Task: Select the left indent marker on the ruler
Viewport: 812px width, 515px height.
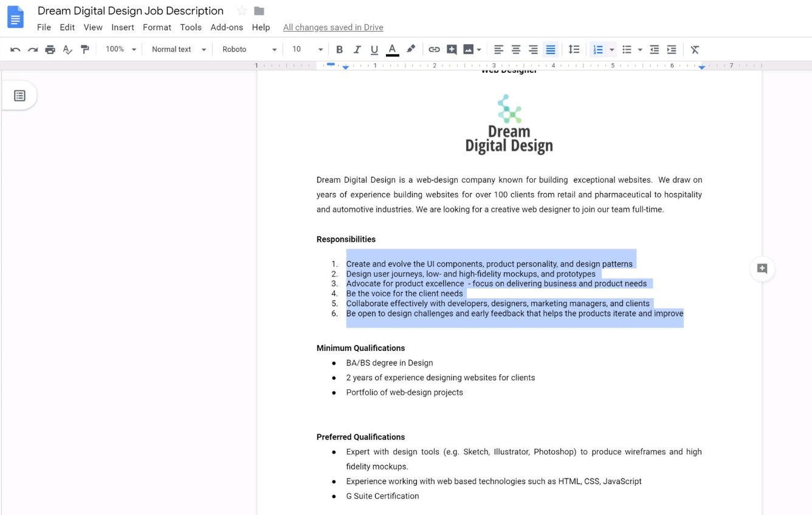Action: 345,67
